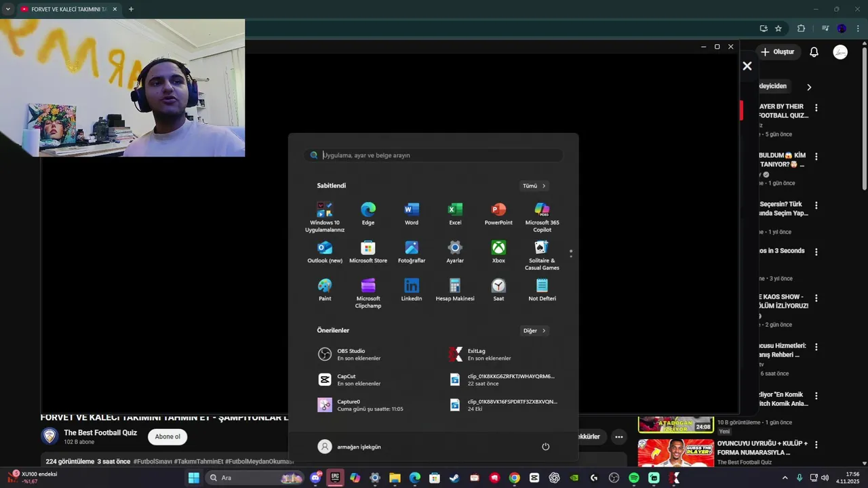Open File Explorer from the taskbar
Image resolution: width=868 pixels, height=488 pixels.
pyautogui.click(x=395, y=478)
